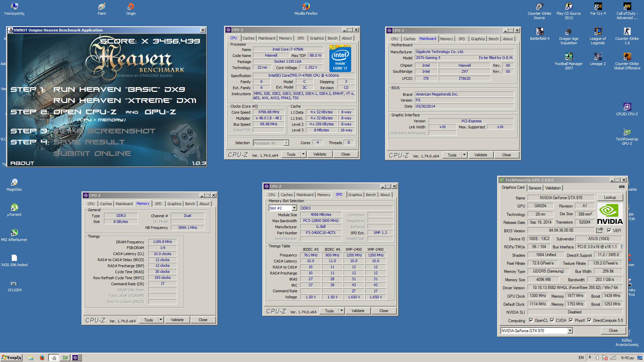
Task: Click Close button in GPU-Z
Action: pyautogui.click(x=613, y=330)
